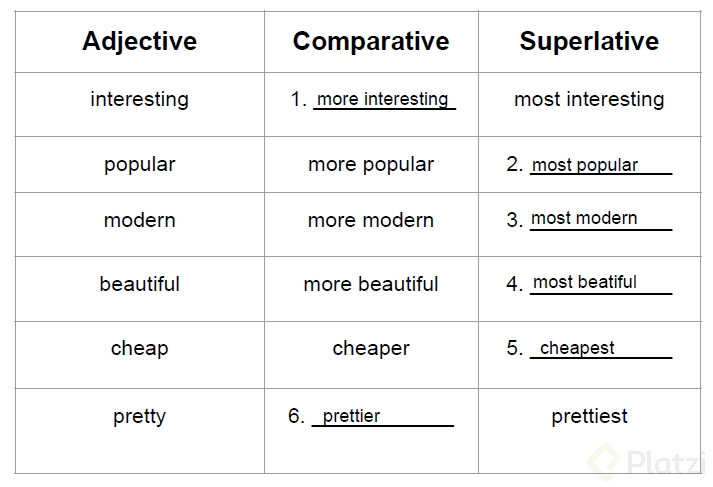Click the 'more popular' comparative cell
The width and height of the screenshot is (713, 487).
[371, 164]
